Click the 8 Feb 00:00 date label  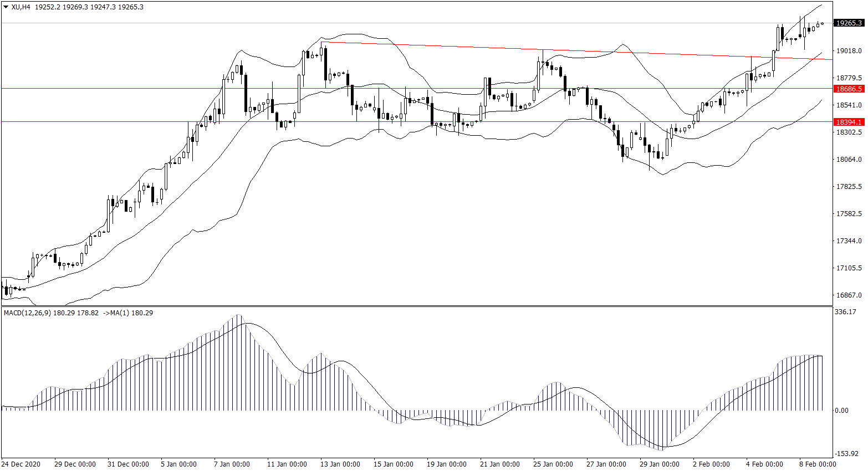[818, 464]
